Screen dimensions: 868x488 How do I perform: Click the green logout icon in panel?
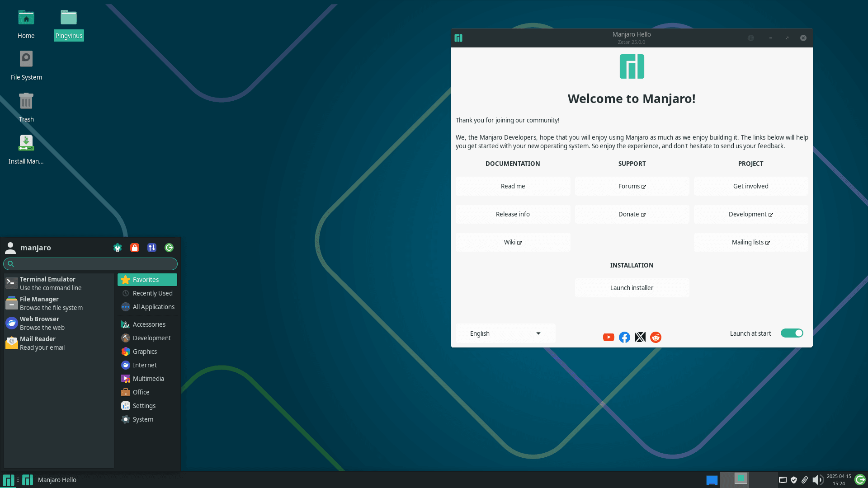[x=860, y=479]
